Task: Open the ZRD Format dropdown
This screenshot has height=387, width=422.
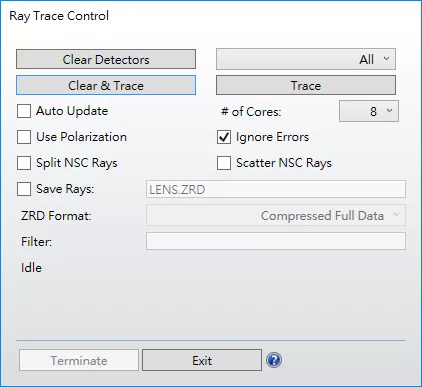Action: [276, 215]
